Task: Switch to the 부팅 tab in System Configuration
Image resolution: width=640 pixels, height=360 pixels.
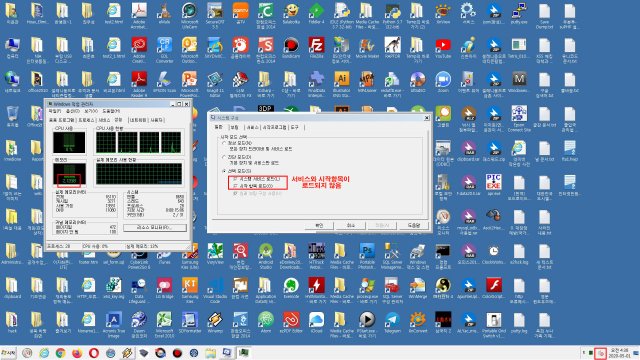Action: tap(234, 127)
